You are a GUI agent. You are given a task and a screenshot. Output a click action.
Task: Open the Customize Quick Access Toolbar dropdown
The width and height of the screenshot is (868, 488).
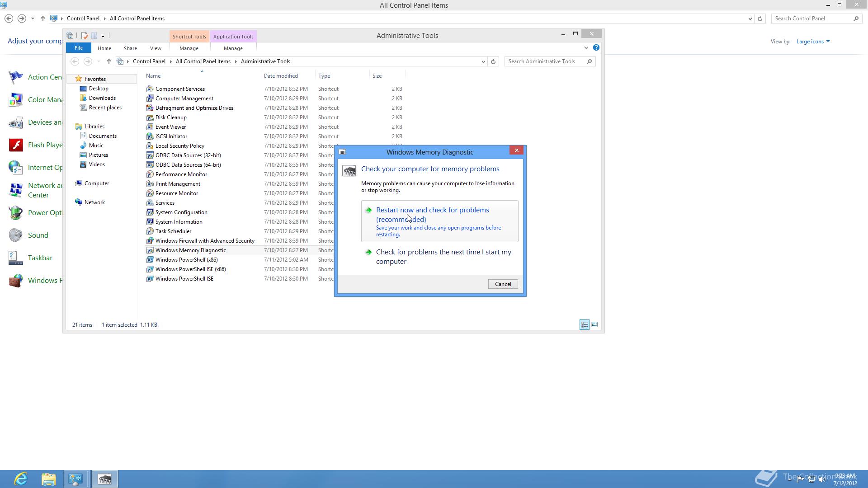(x=103, y=36)
